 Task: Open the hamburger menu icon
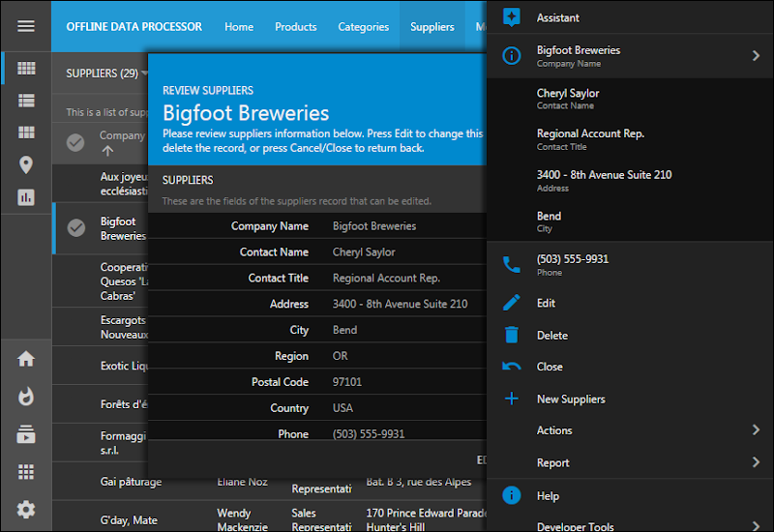(26, 26)
